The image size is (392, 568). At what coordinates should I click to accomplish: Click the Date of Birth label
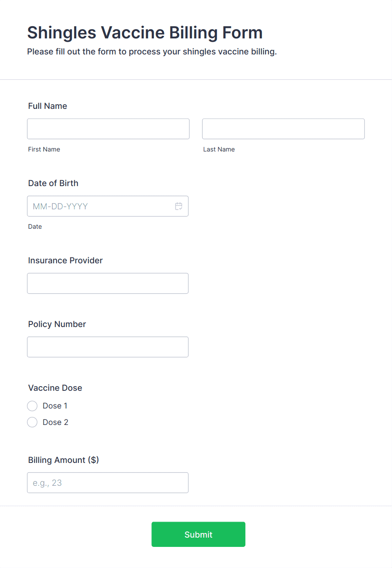click(53, 183)
